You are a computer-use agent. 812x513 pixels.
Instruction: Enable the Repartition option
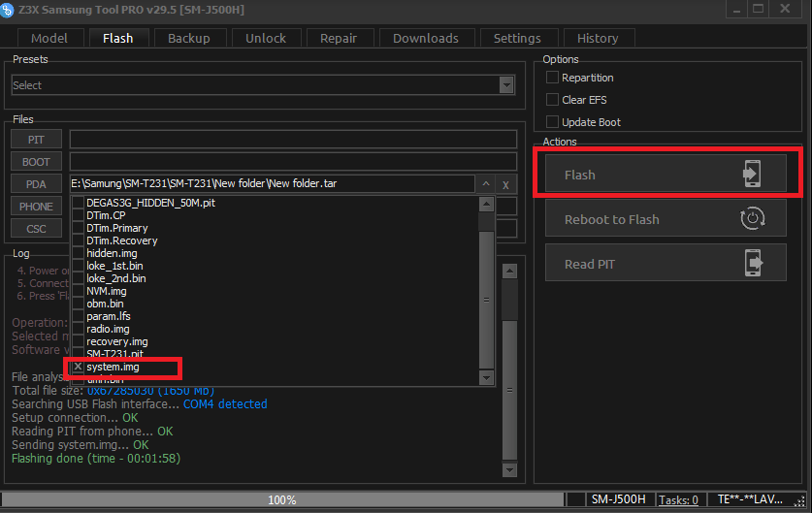click(553, 78)
